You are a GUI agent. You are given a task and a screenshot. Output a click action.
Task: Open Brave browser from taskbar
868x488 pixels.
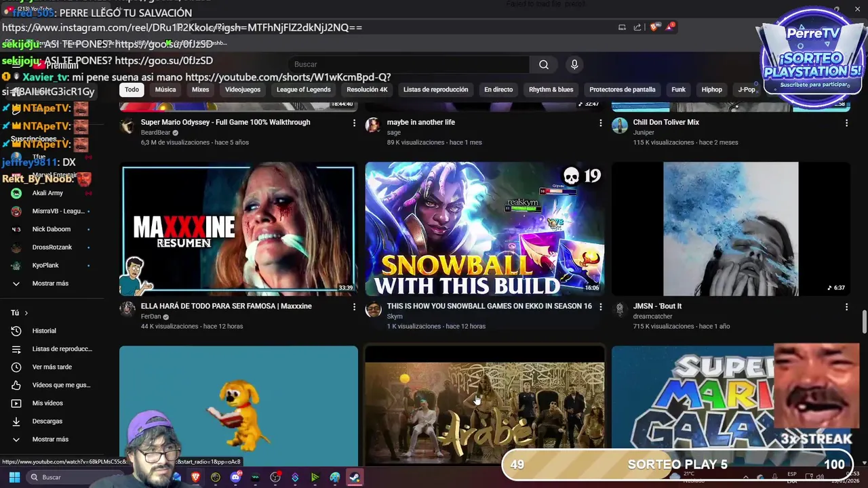click(196, 477)
